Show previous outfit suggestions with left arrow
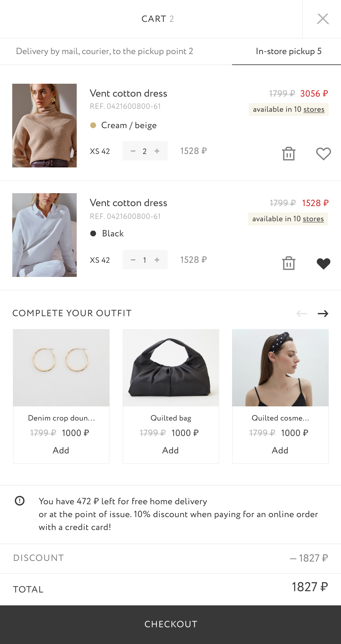This screenshot has width=341, height=644. click(x=301, y=313)
